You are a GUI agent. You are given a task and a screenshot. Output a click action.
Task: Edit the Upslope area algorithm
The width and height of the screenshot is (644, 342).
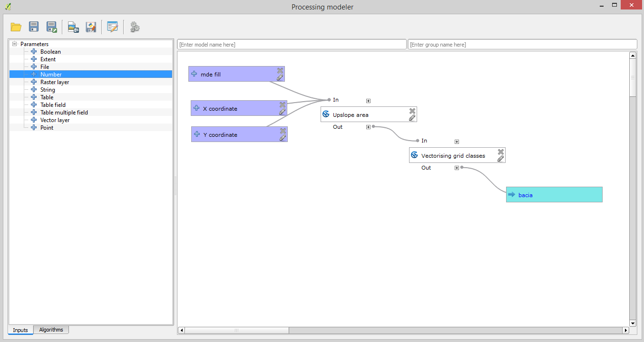click(x=412, y=117)
